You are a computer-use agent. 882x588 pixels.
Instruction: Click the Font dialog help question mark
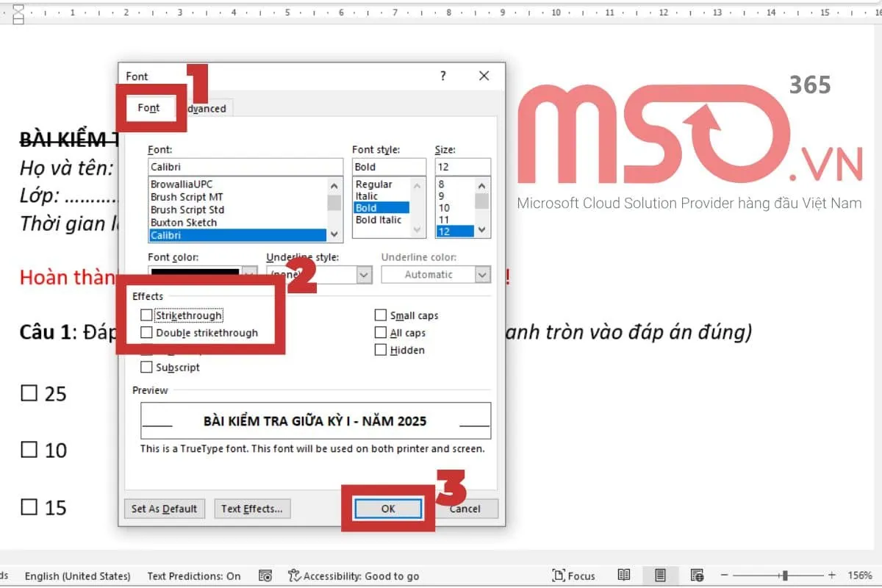tap(442, 76)
